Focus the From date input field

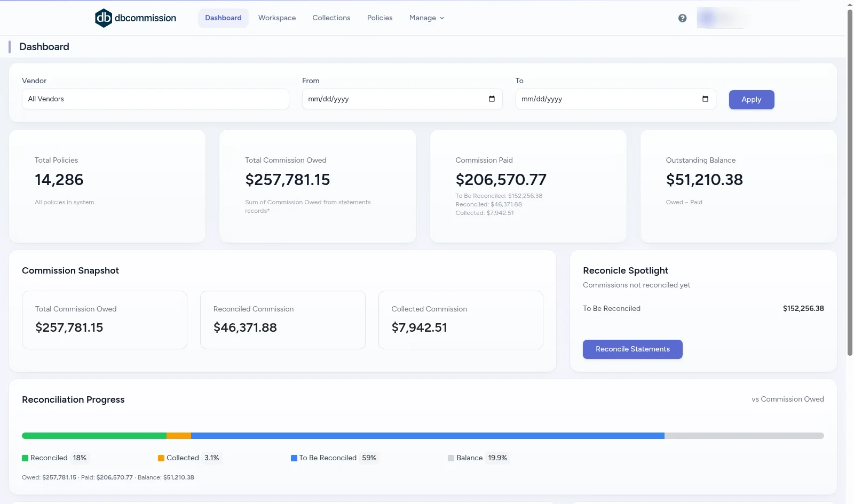pos(402,99)
